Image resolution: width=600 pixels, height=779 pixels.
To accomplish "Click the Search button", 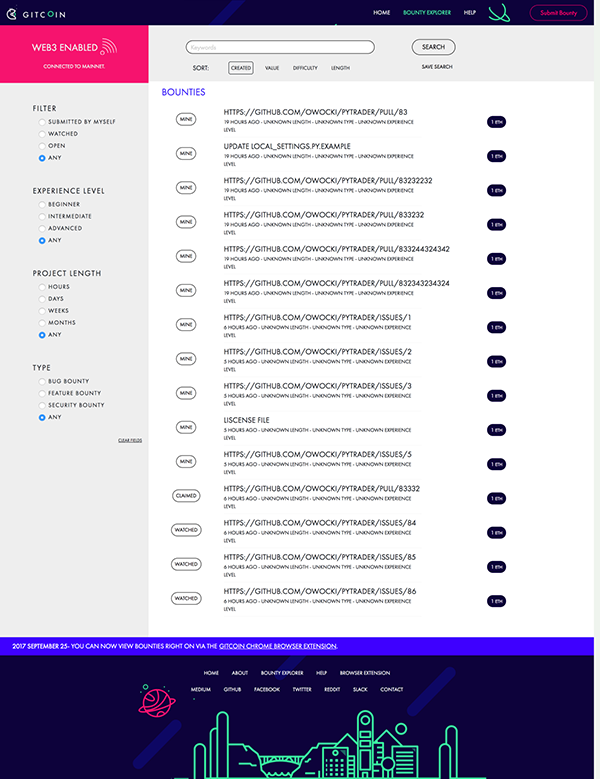I will pos(433,47).
